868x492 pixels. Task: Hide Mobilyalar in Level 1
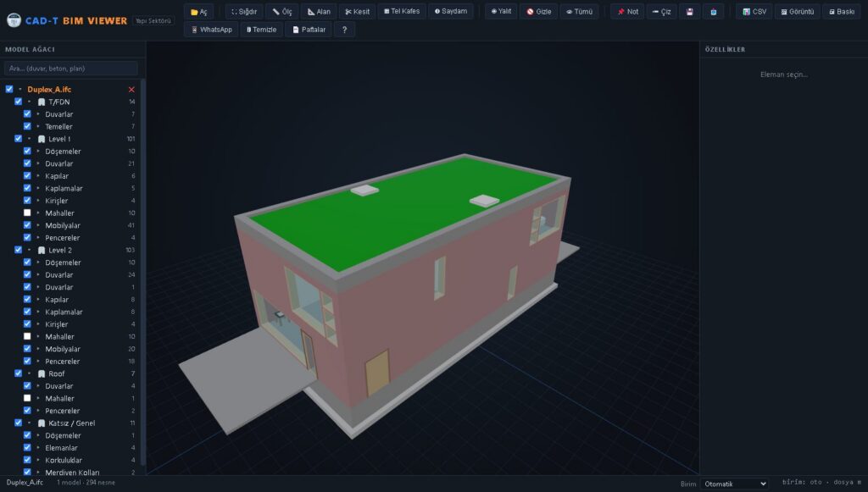click(27, 225)
